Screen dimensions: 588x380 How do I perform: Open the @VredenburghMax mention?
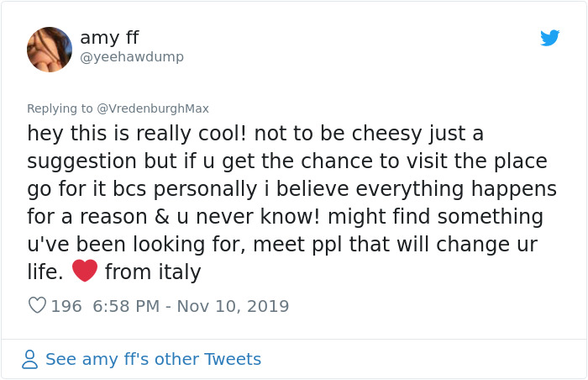tap(153, 108)
